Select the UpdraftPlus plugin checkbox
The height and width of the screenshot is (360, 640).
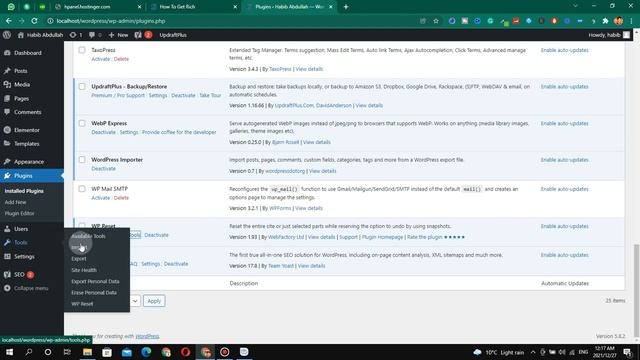pos(82,87)
